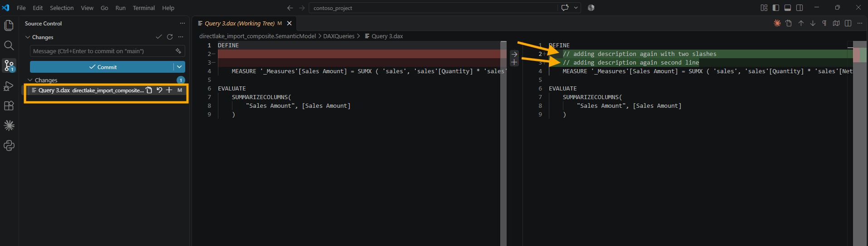Go to next change arrow

(x=813, y=23)
